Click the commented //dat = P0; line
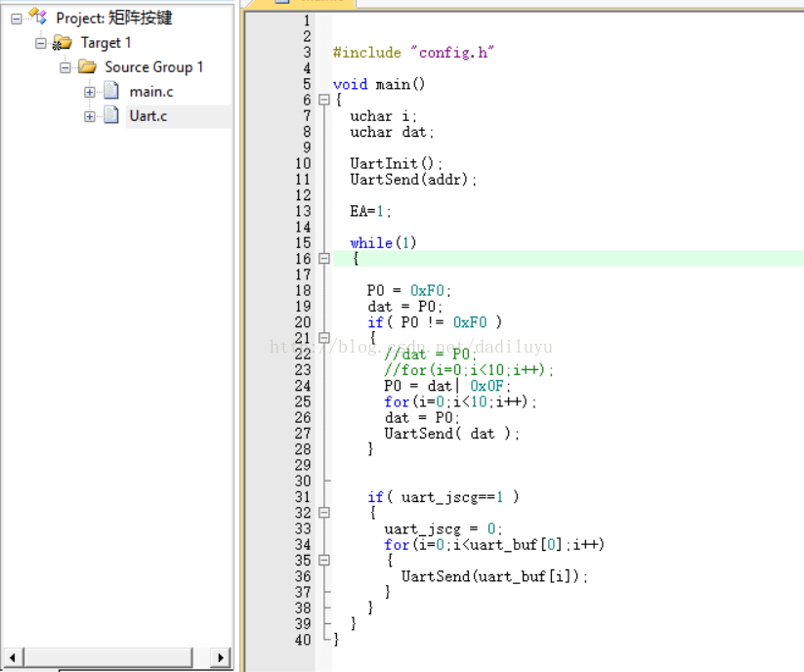This screenshot has width=804, height=672. pyautogui.click(x=430, y=354)
